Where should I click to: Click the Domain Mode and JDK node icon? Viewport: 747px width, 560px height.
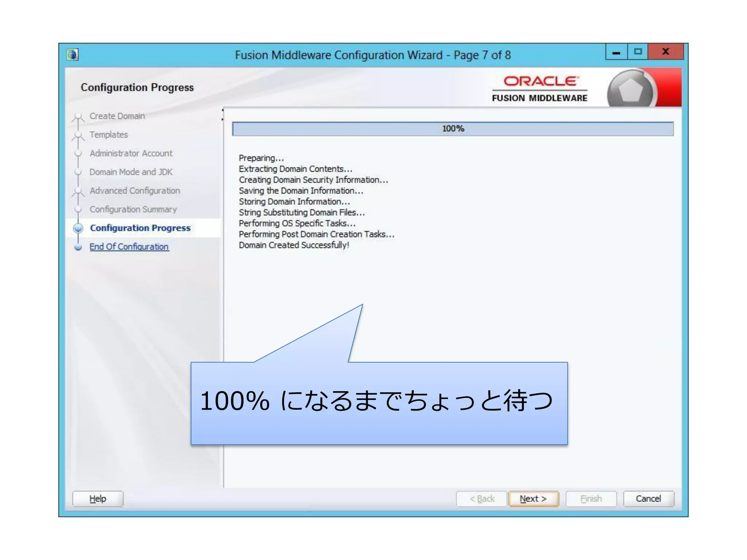[78, 172]
